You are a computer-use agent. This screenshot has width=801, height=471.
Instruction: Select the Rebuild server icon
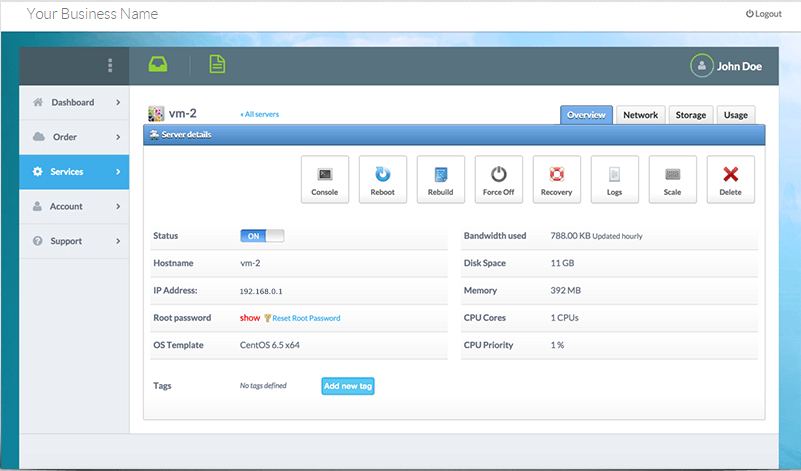(x=441, y=180)
